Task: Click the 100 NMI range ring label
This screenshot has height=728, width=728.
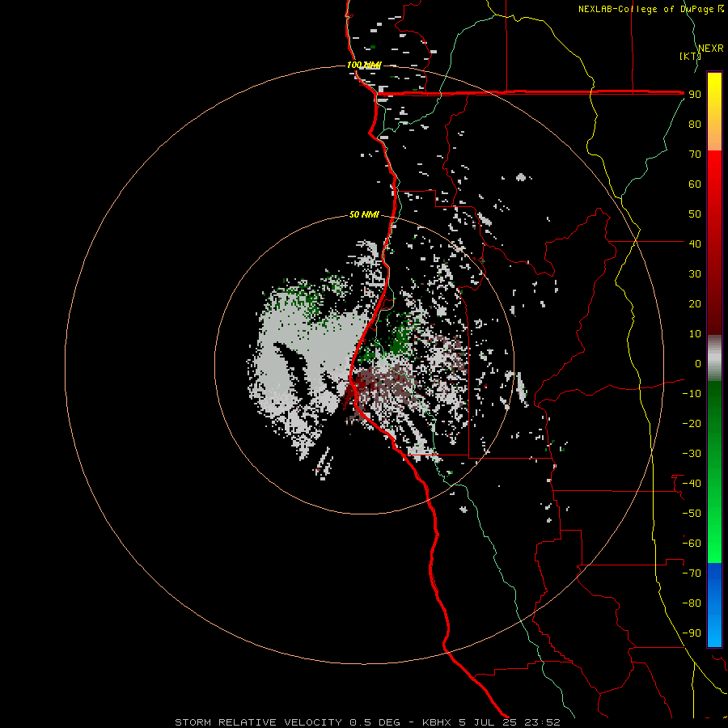Action: (364, 65)
